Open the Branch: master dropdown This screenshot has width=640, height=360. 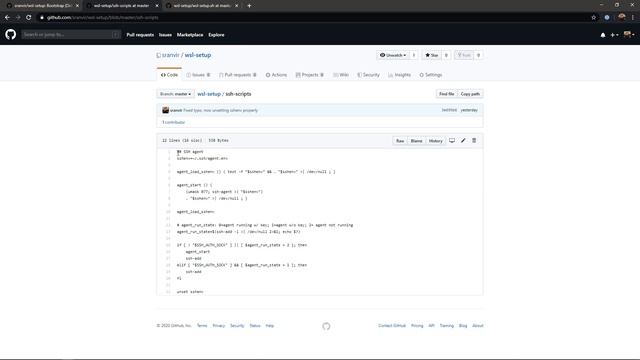pyautogui.click(x=176, y=94)
